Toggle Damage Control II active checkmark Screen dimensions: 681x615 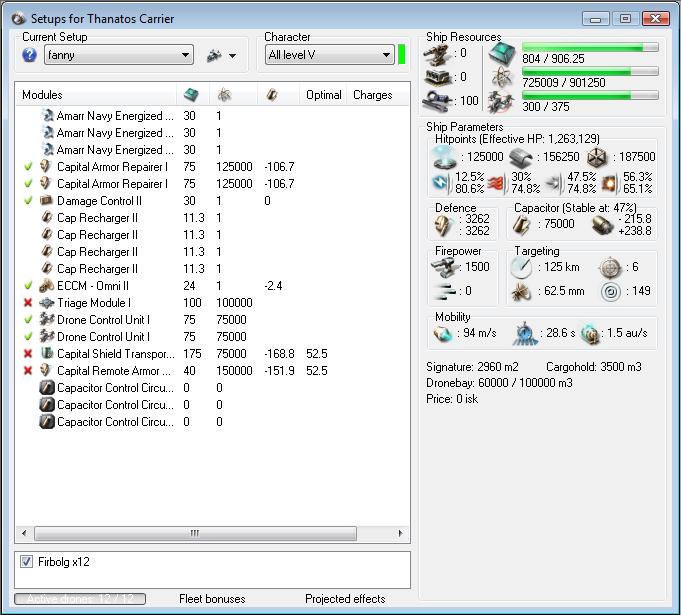coord(28,201)
